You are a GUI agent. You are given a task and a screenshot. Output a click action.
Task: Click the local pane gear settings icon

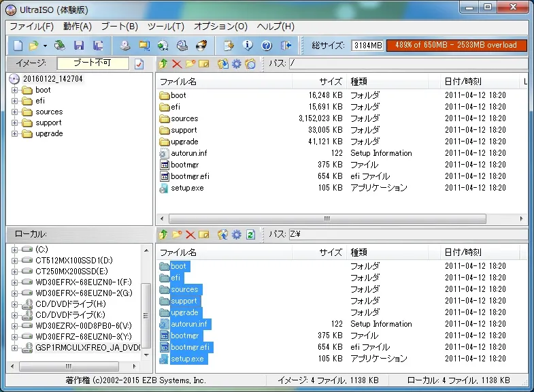[x=237, y=234]
